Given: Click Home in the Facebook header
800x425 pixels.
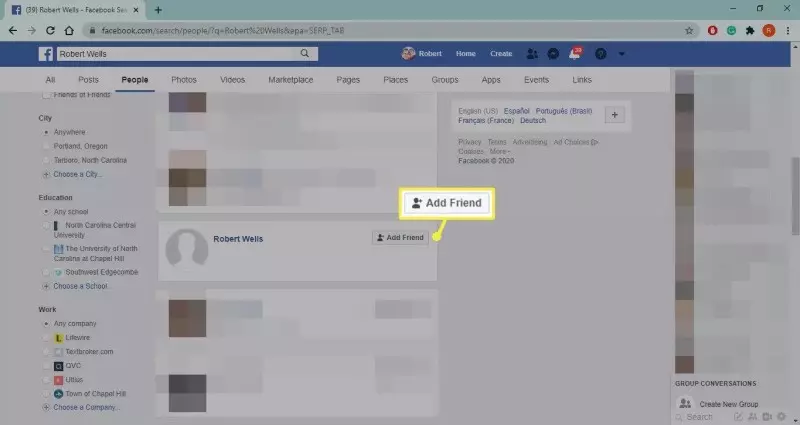Looking at the screenshot, I should click(466, 54).
